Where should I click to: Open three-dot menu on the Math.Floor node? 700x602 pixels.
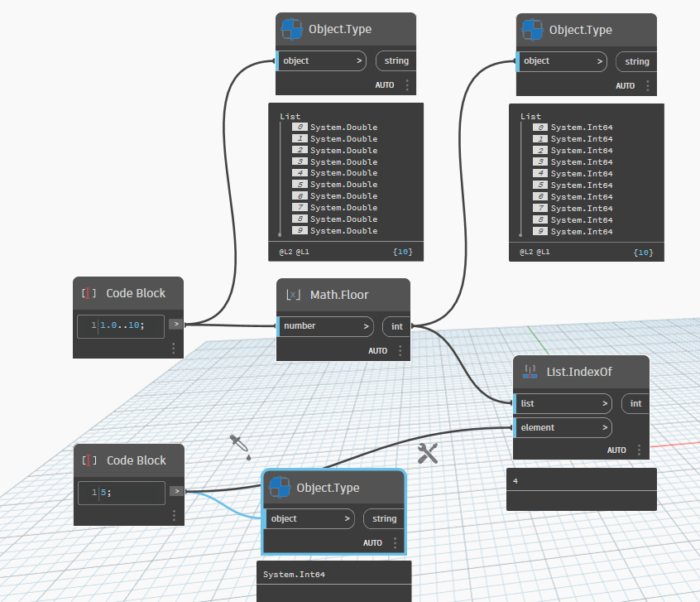point(400,351)
